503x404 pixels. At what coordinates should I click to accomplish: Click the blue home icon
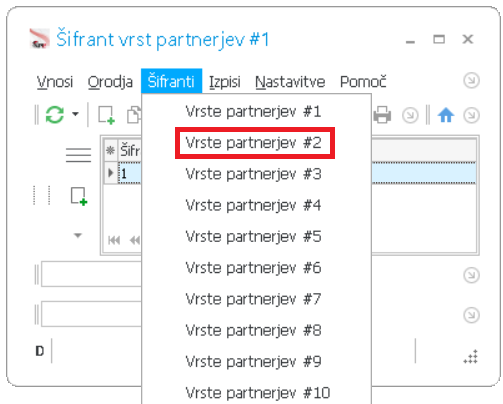(446, 115)
